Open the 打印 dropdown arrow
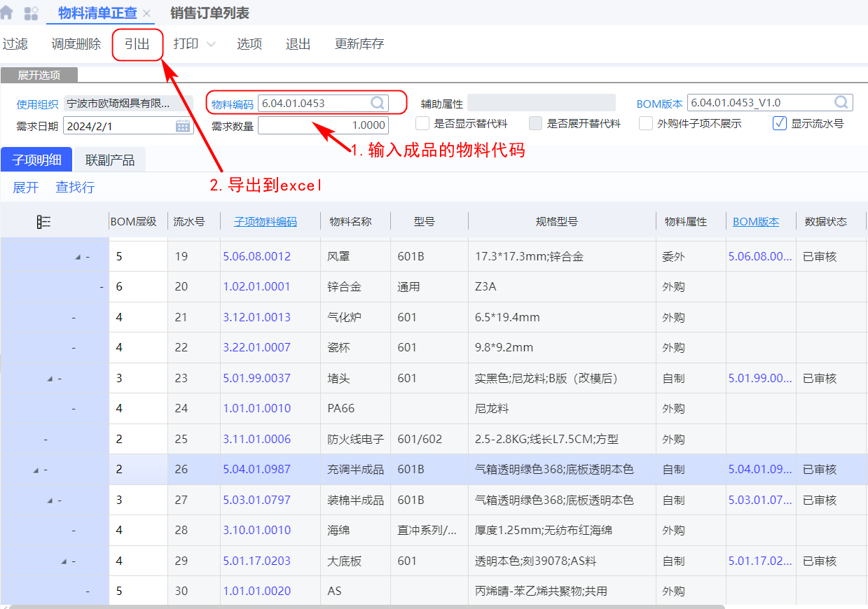Screen dimensions: 868x609 pyautogui.click(x=210, y=44)
